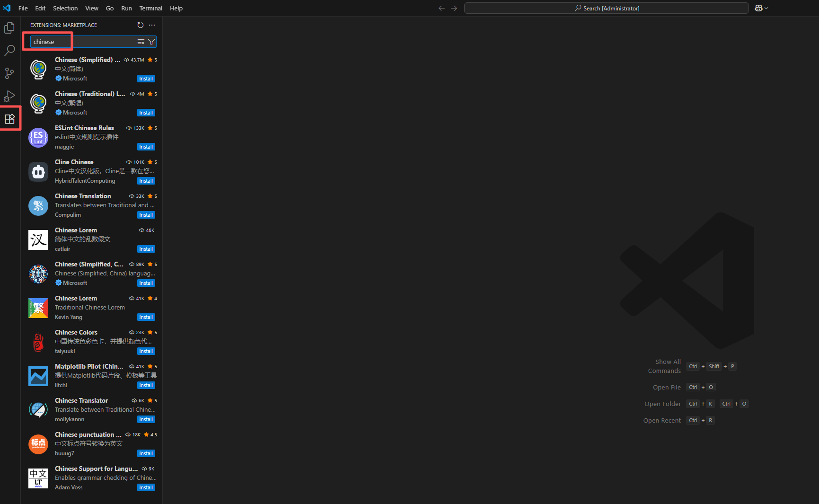Click the Open Folder shortcut label
The height and width of the screenshot is (504, 819).
coord(663,404)
